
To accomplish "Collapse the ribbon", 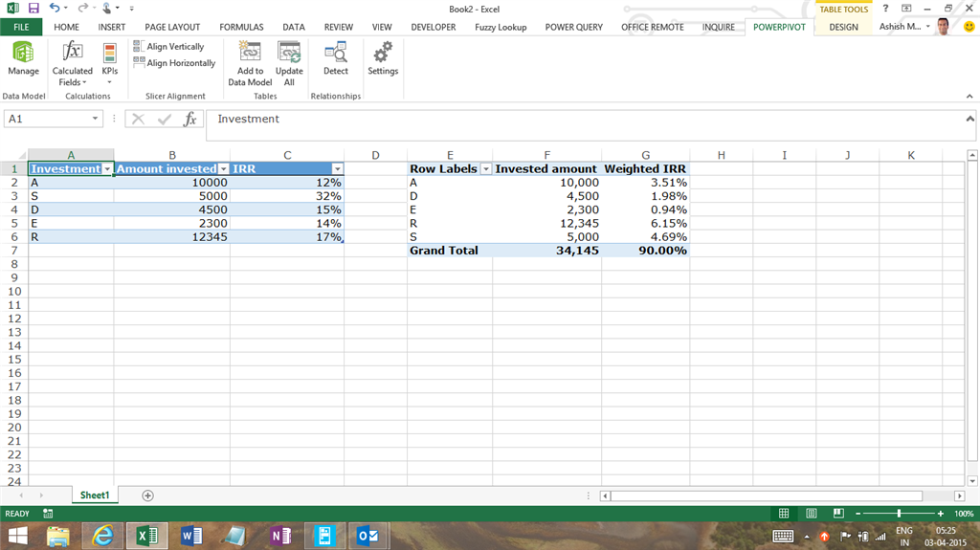I will [x=969, y=97].
